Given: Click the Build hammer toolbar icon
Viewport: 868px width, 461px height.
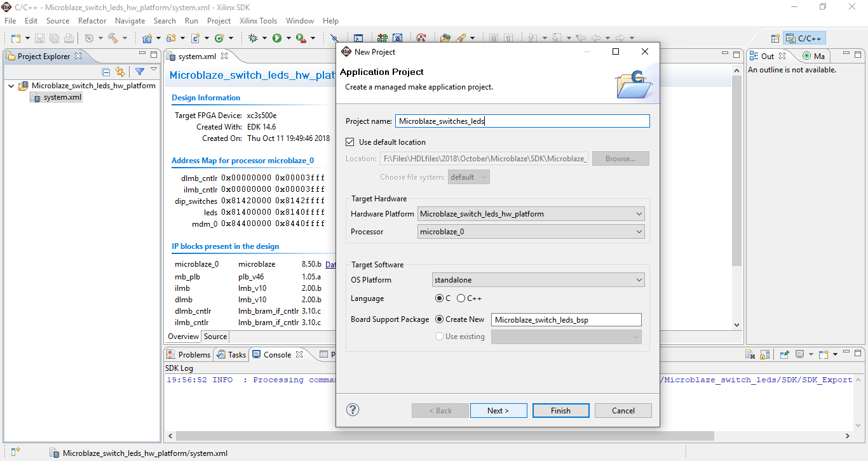Looking at the screenshot, I should point(112,38).
